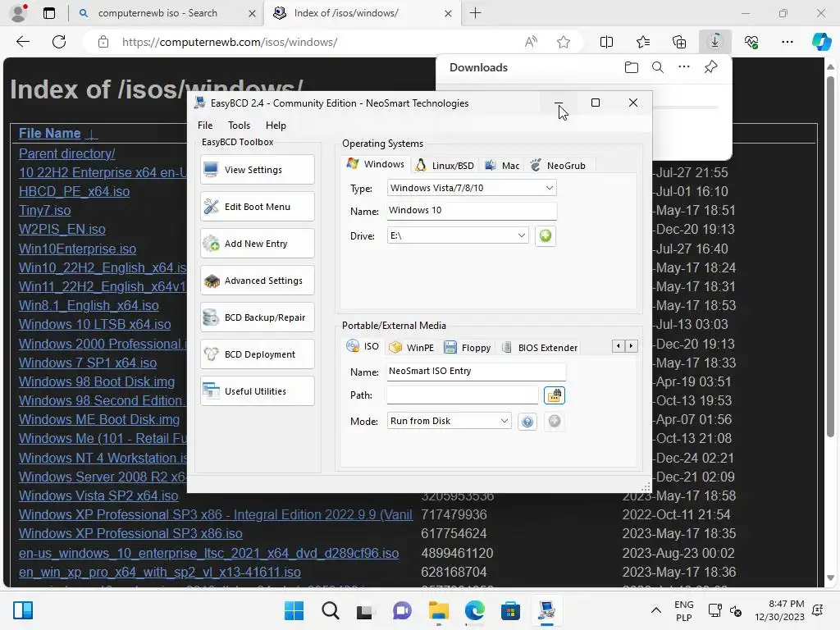Click the address bar URL
Image resolution: width=840 pixels, height=630 pixels.
(x=230, y=42)
